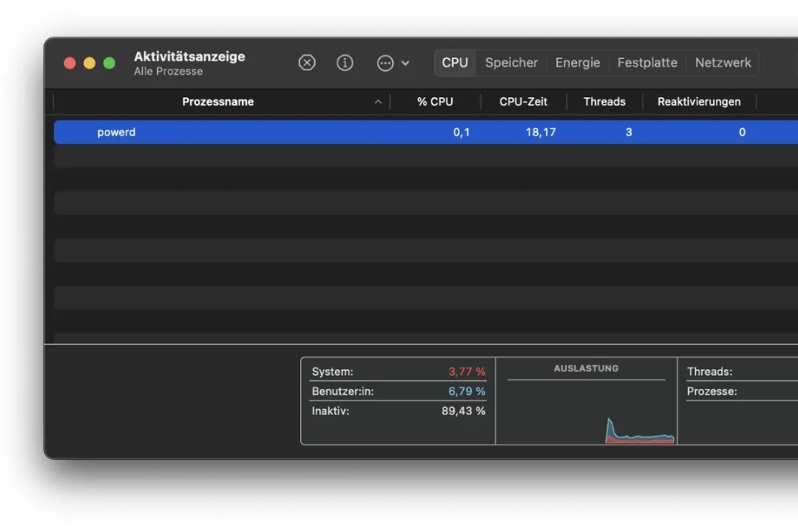Image resolution: width=798 pixels, height=532 pixels.
Task: Sort by the Threads column header
Action: [604, 101]
